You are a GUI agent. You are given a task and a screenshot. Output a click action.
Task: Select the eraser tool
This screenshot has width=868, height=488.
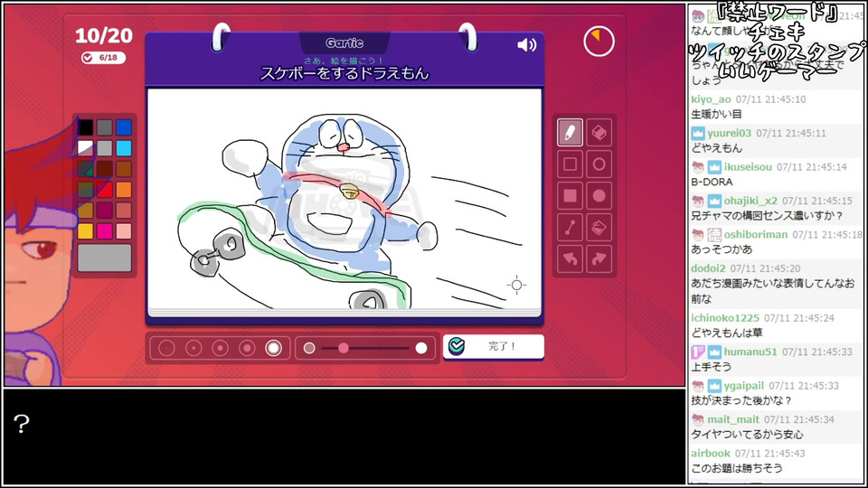[x=599, y=132]
